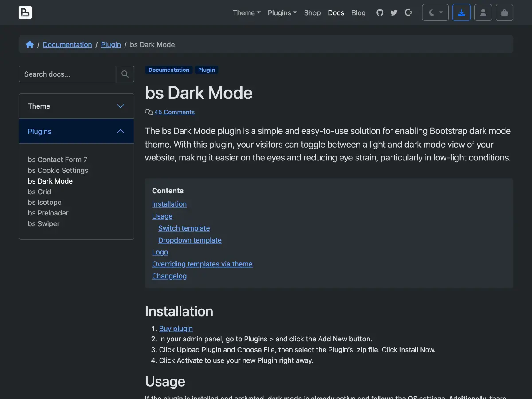Click the site logo in the header
The height and width of the screenshot is (399, 532).
coord(25,12)
